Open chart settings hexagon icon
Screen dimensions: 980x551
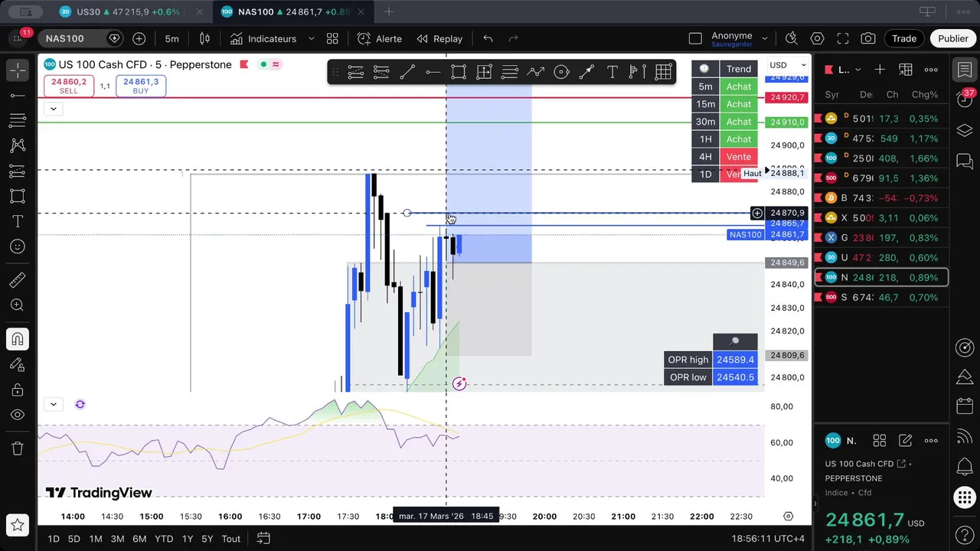[x=817, y=38]
